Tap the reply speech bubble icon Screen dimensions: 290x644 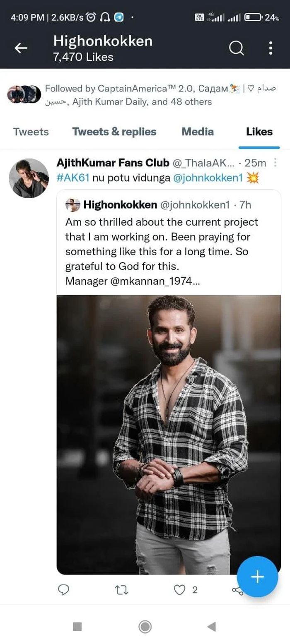[63, 590]
